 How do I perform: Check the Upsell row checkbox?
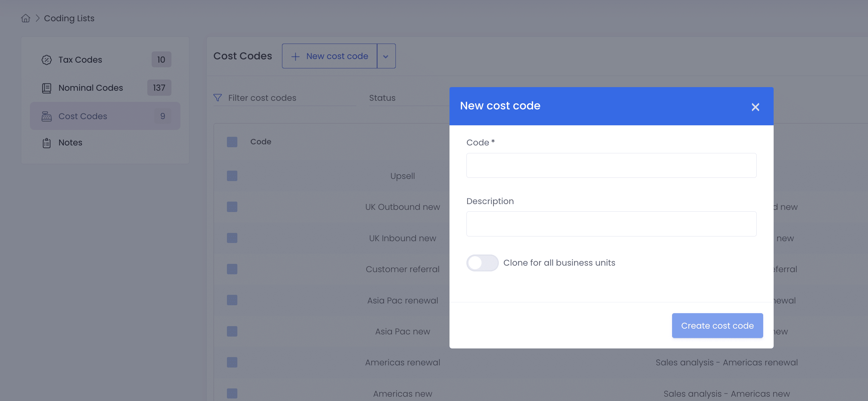click(x=232, y=176)
